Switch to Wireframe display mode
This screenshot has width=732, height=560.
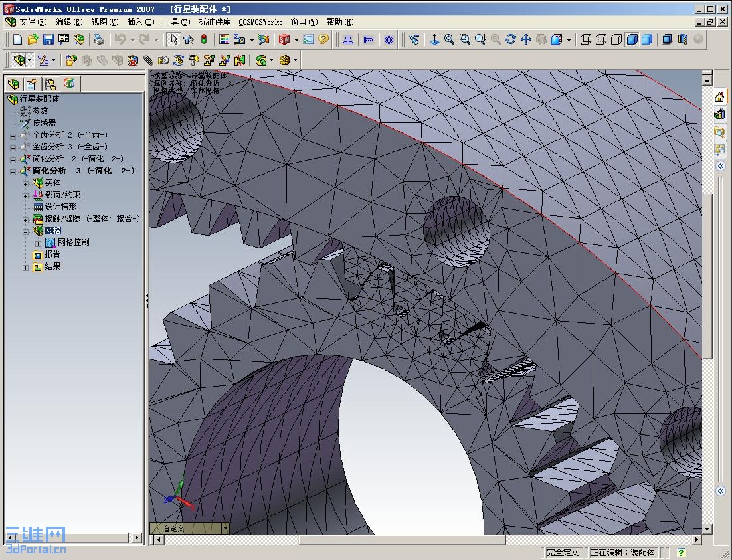586,40
